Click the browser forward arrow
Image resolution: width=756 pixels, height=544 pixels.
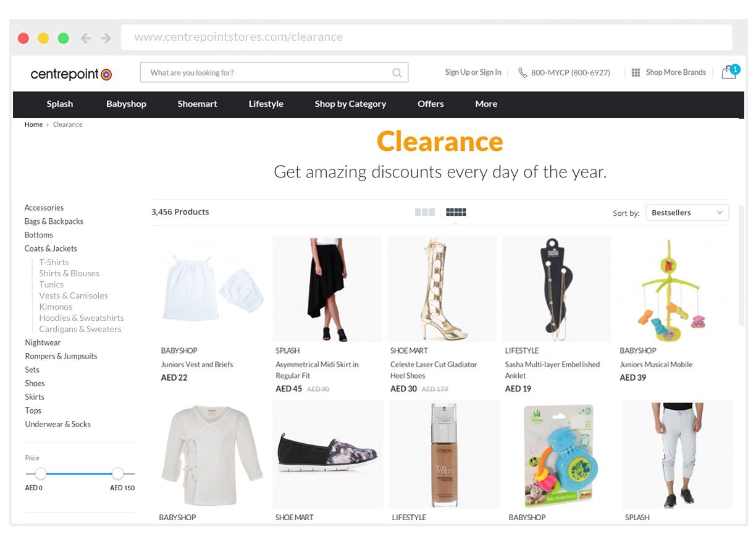click(x=106, y=38)
